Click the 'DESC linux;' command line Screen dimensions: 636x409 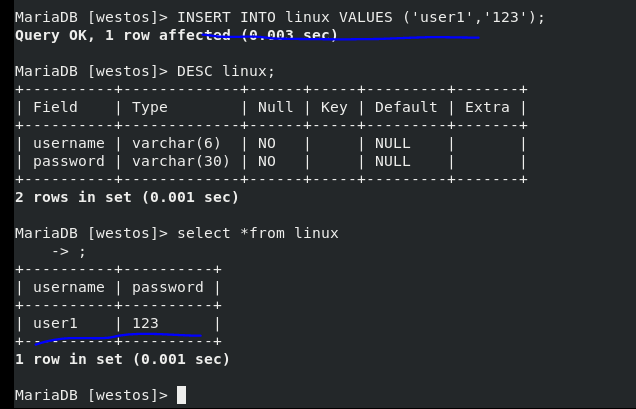145,71
